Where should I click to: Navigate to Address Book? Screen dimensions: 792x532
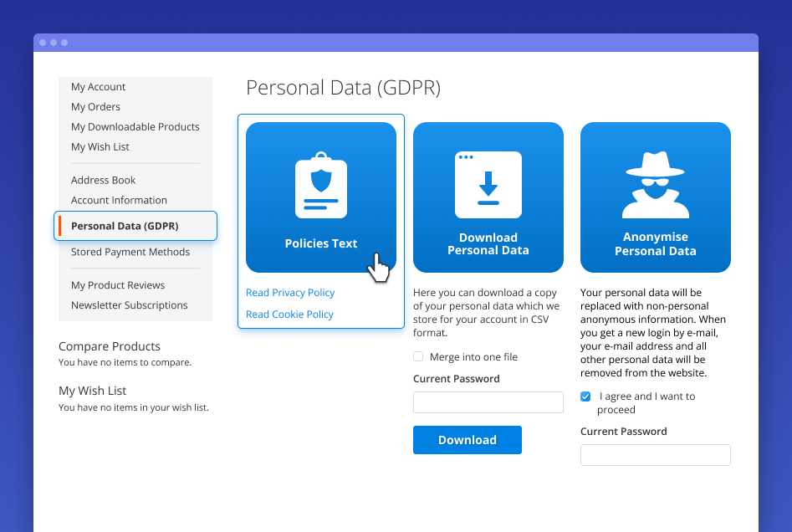(x=104, y=181)
